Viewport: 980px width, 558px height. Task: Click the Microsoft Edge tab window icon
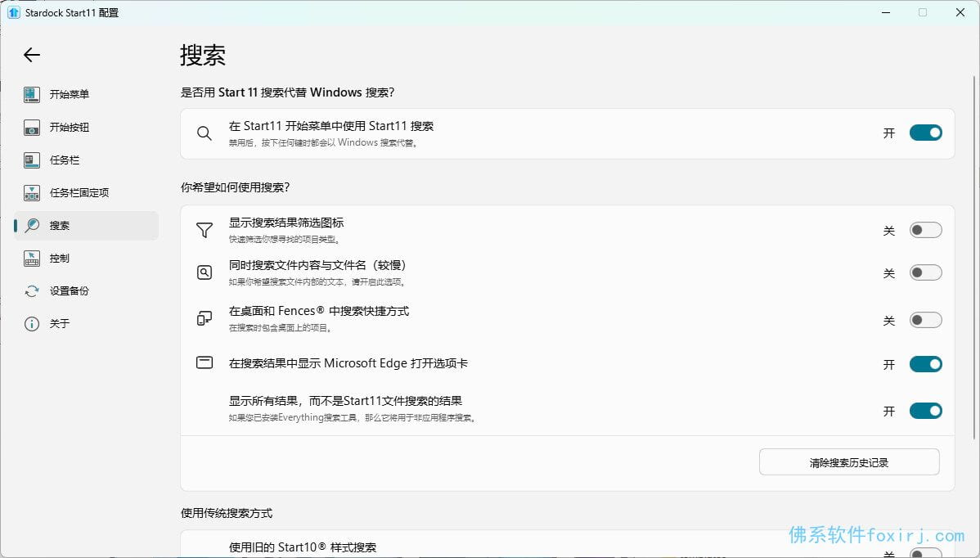click(205, 363)
